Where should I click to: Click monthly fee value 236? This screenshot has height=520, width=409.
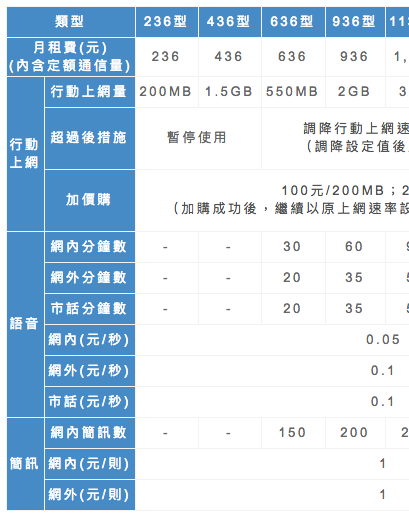(x=166, y=57)
